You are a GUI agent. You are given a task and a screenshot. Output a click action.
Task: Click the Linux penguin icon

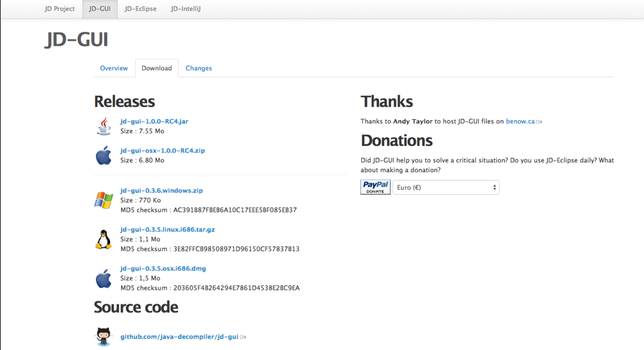(104, 239)
